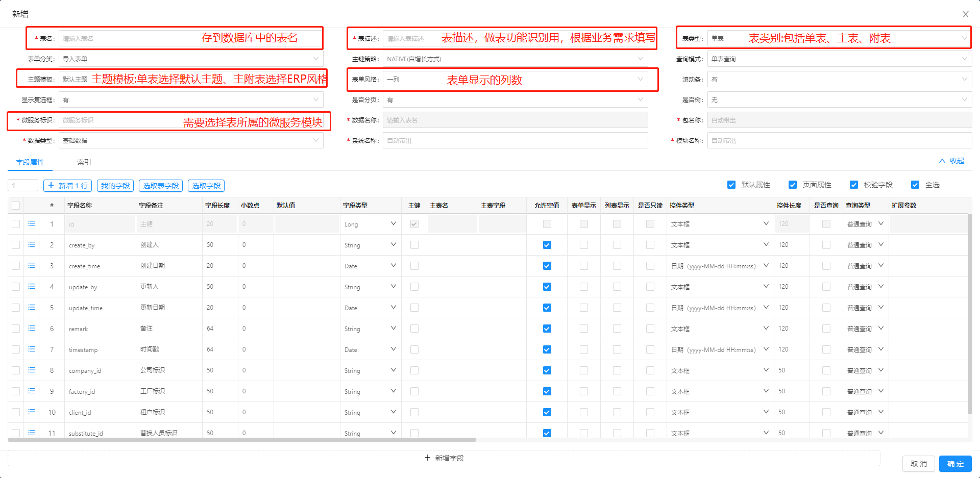980x478 pixels.
Task: Check 列表显示 for remark row
Action: click(617, 329)
